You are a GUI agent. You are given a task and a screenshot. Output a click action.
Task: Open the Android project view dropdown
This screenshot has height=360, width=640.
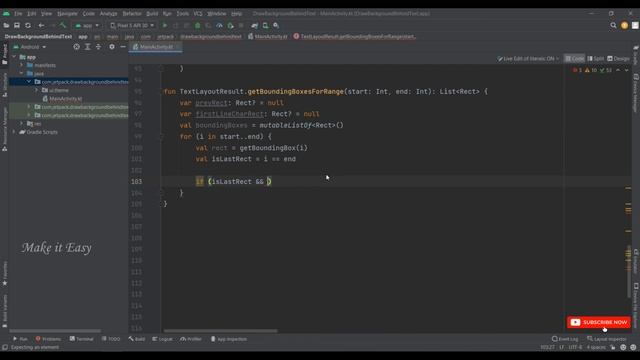[29, 47]
